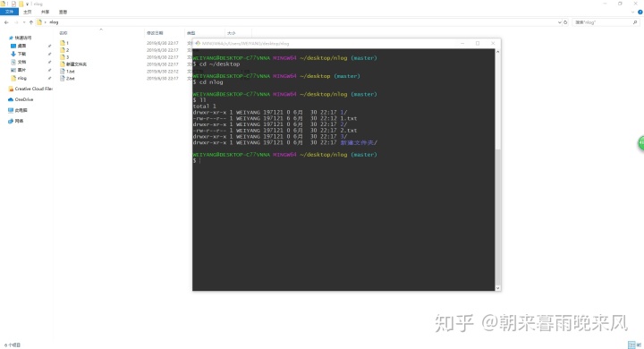The width and height of the screenshot is (644, 349).
Task: Open the nlog folder in the sidebar
Action: 19,78
